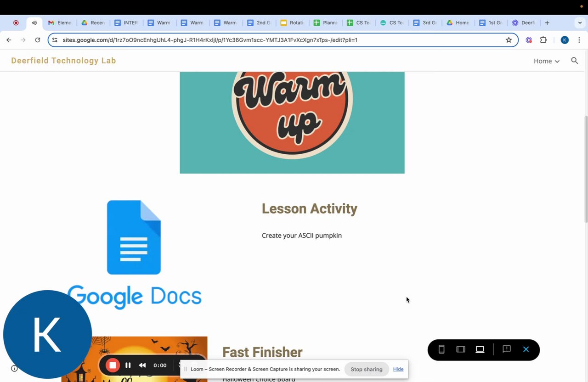Click the info circle icon at bottom left
Viewport: 588px width, 382px height.
click(14, 368)
